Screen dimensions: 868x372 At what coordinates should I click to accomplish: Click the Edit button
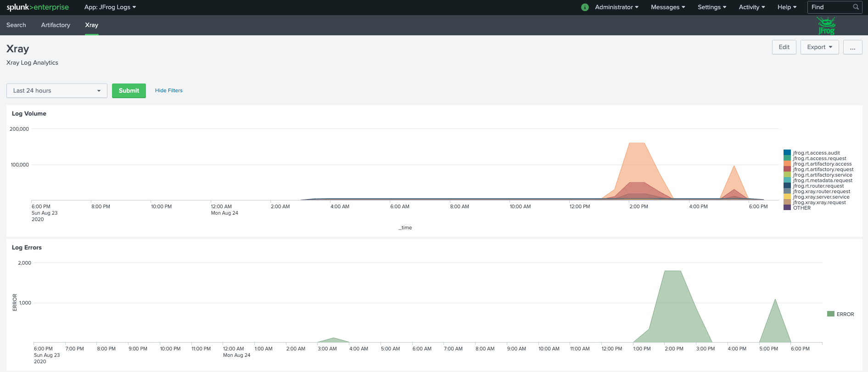pos(784,47)
